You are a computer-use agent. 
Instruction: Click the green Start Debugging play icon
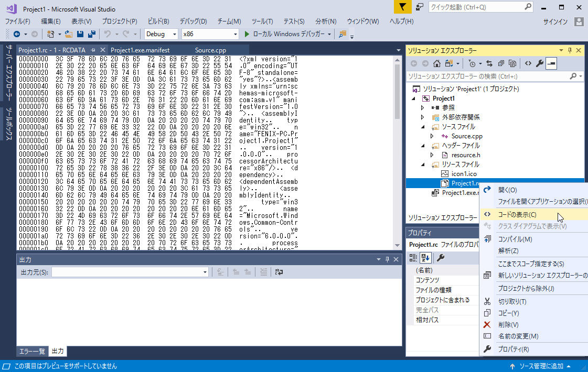tap(247, 34)
